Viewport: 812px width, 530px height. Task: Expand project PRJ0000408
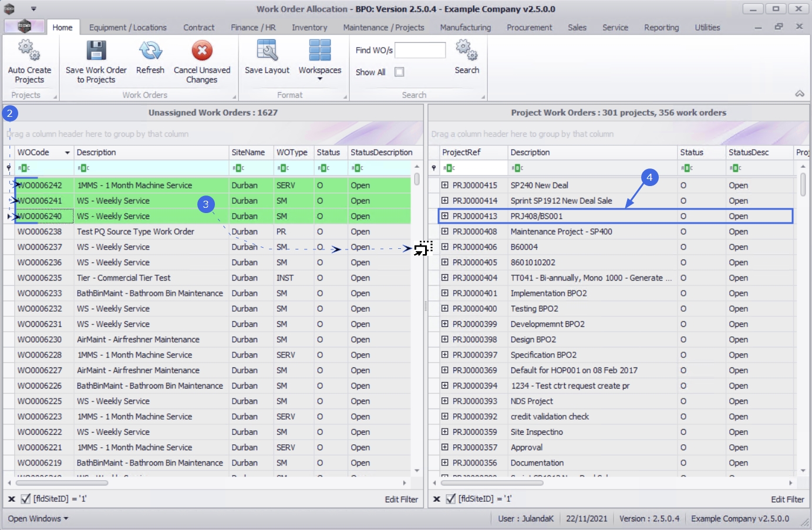(445, 231)
